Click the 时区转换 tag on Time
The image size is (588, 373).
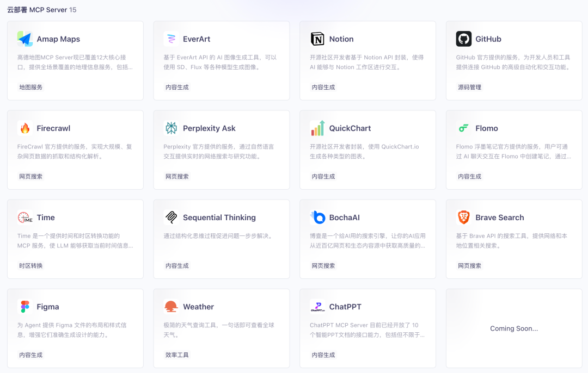click(30, 266)
